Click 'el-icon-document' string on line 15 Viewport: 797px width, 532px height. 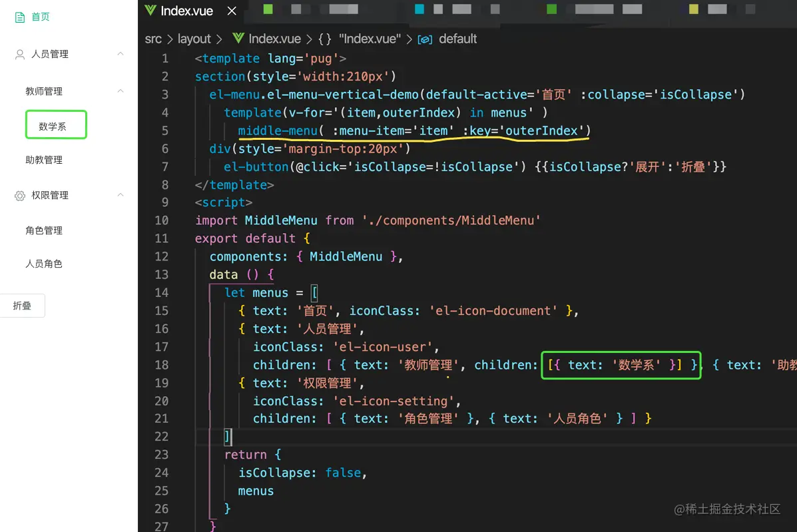point(493,310)
